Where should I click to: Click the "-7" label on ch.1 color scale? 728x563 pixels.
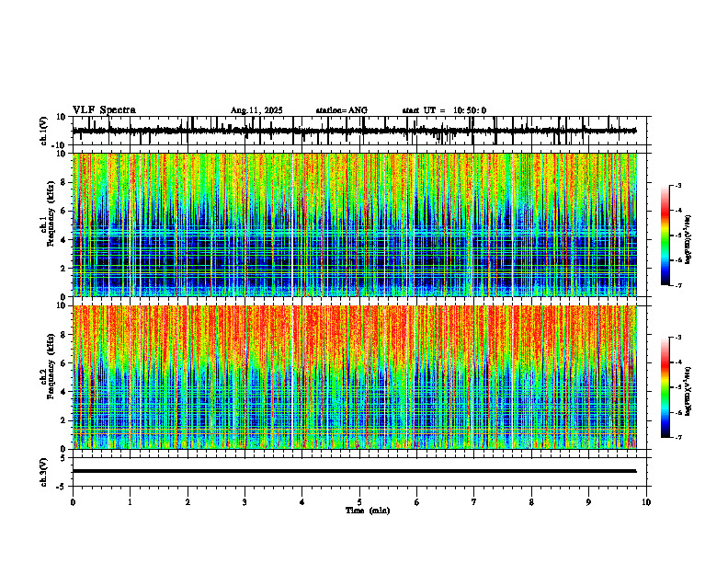pos(678,285)
